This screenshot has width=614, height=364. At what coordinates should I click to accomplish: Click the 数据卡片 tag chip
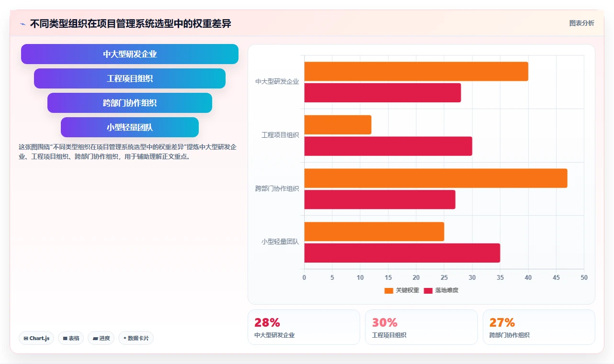tap(136, 338)
